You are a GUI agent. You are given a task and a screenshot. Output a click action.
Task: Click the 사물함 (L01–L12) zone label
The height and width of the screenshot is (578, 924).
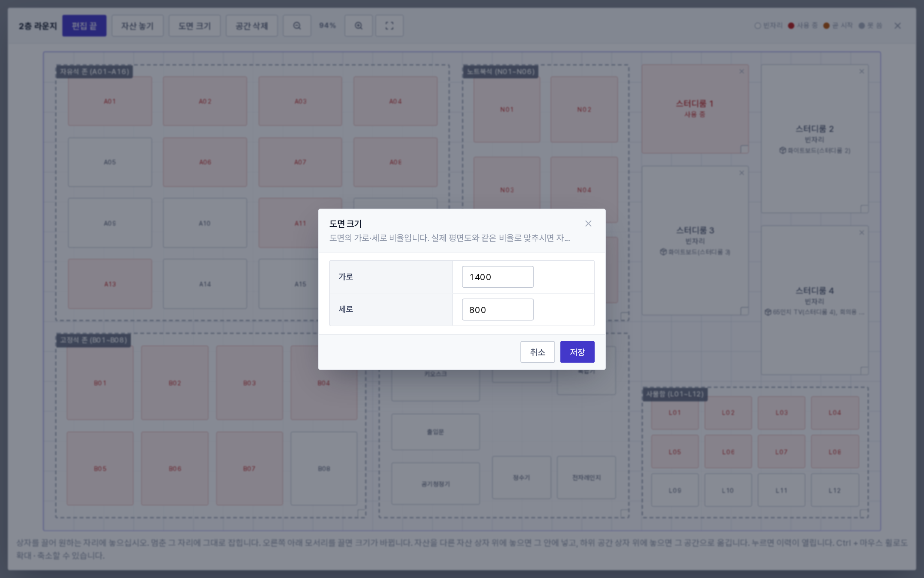(x=675, y=394)
